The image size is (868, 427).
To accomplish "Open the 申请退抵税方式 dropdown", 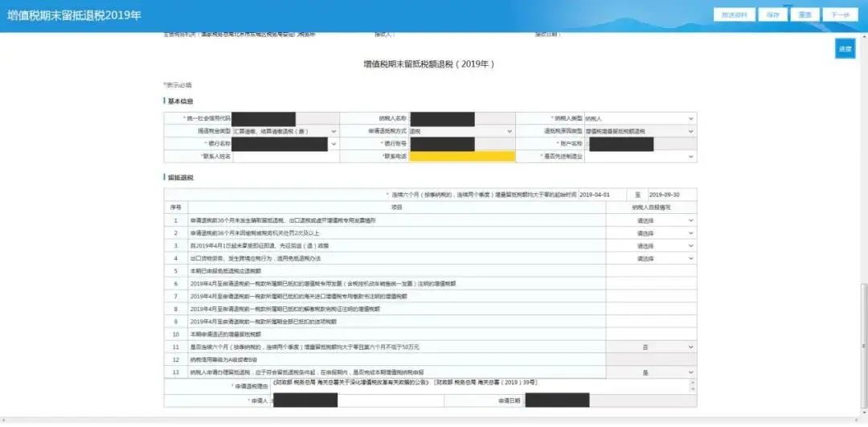I will coord(461,131).
